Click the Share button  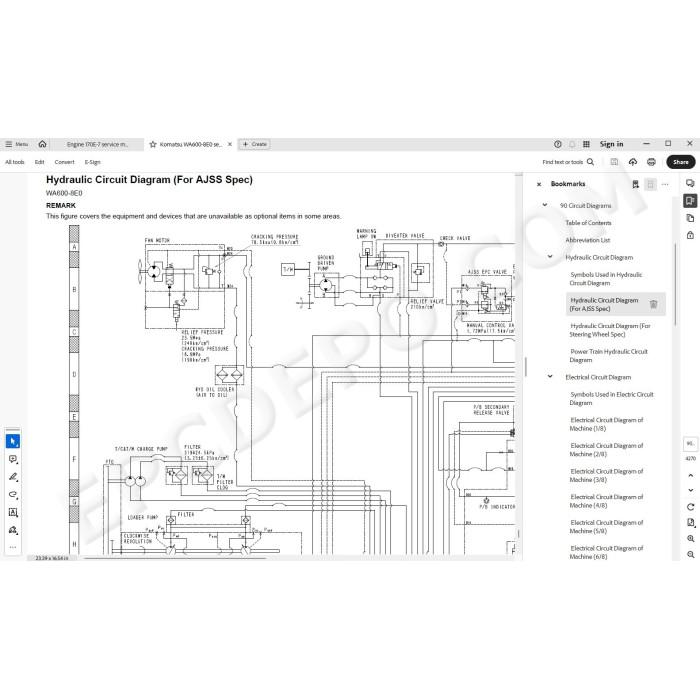point(681,162)
